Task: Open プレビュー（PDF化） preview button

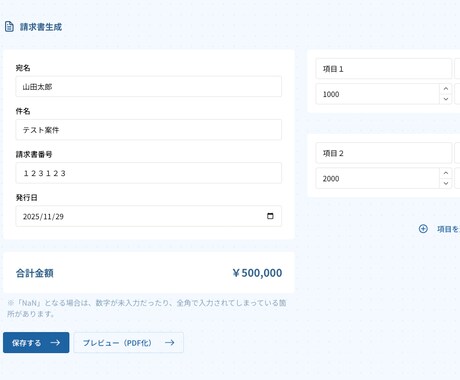Action: coord(128,342)
